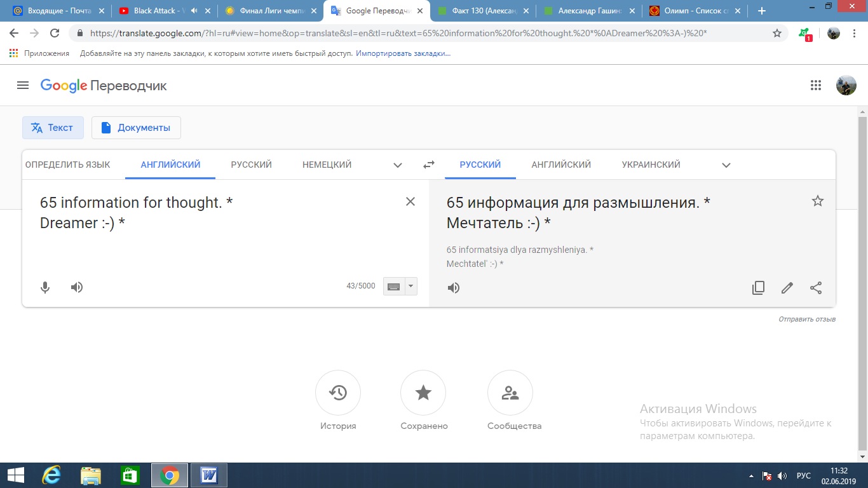868x488 pixels.
Task: Switch to Александр Гашин tab
Action: [590, 11]
